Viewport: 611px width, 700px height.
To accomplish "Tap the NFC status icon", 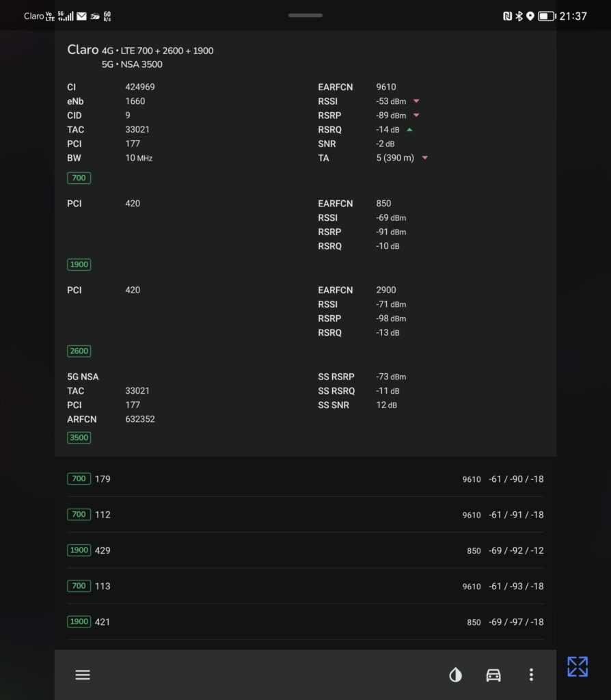I will pos(507,16).
